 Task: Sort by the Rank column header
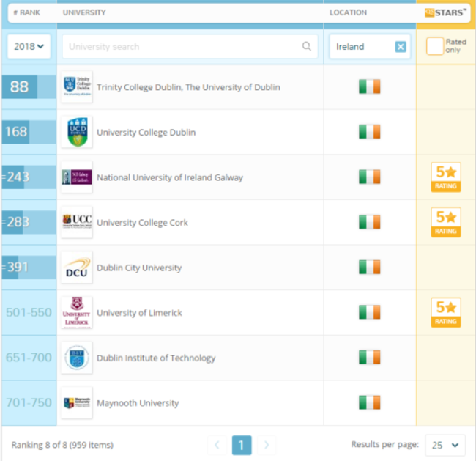point(25,12)
